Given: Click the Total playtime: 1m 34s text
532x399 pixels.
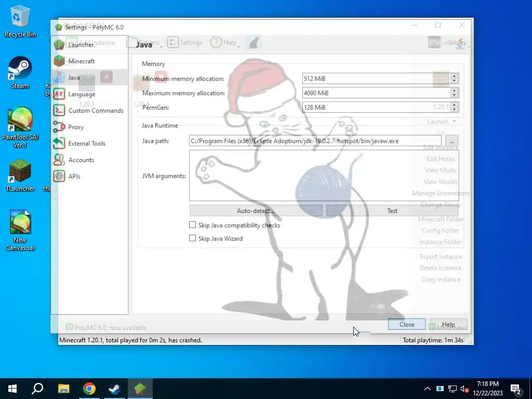Looking at the screenshot, I should (433, 340).
